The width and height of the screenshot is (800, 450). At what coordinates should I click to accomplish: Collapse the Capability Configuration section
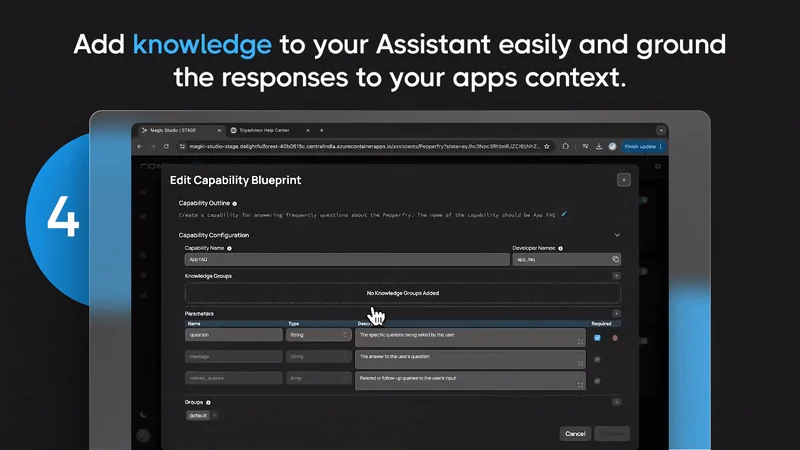(617, 235)
